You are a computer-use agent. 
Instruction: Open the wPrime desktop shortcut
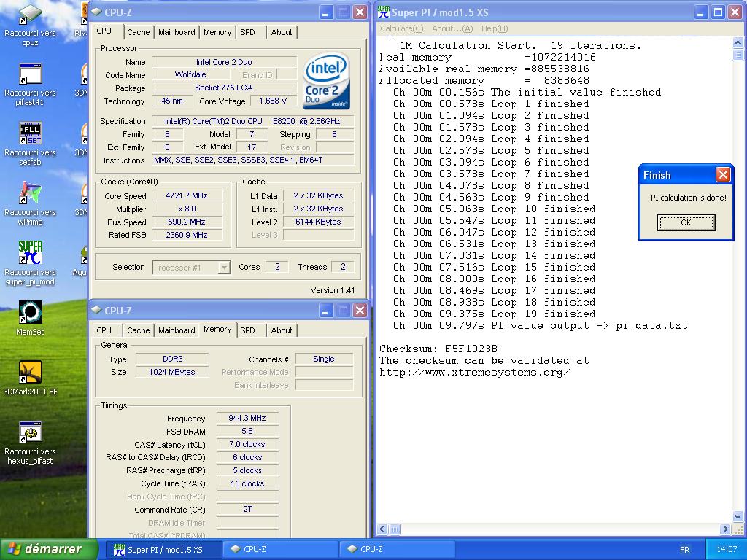pyautogui.click(x=30, y=193)
